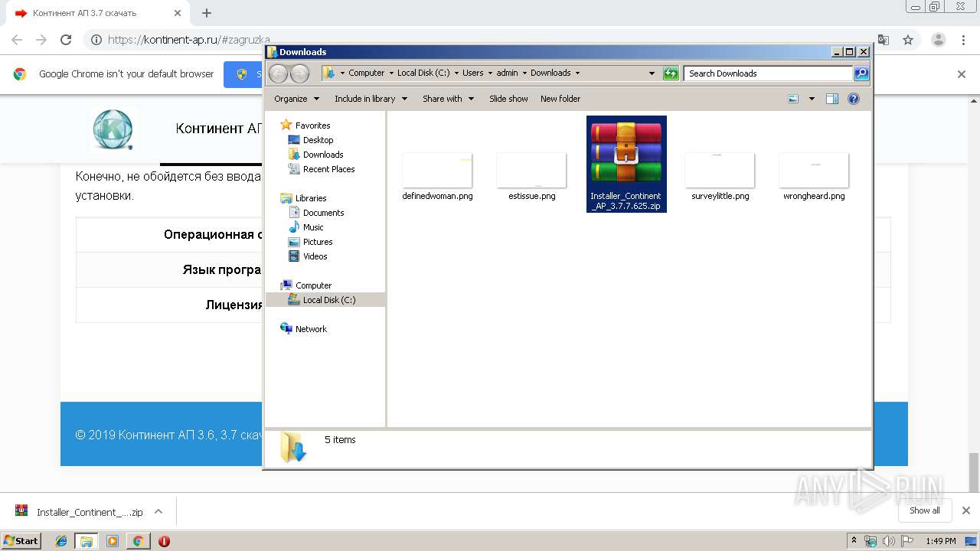Open Network in navigation pane
The width and height of the screenshot is (980, 551).
coord(311,329)
